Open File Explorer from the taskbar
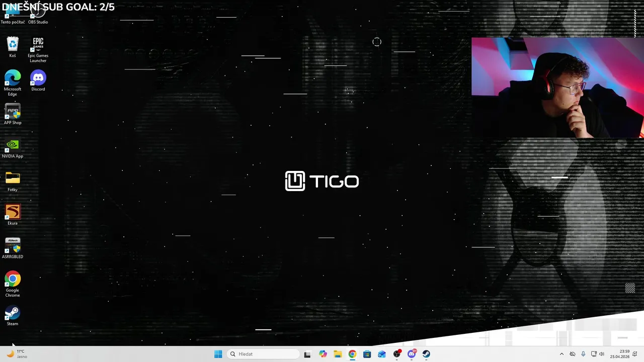 pyautogui.click(x=338, y=354)
